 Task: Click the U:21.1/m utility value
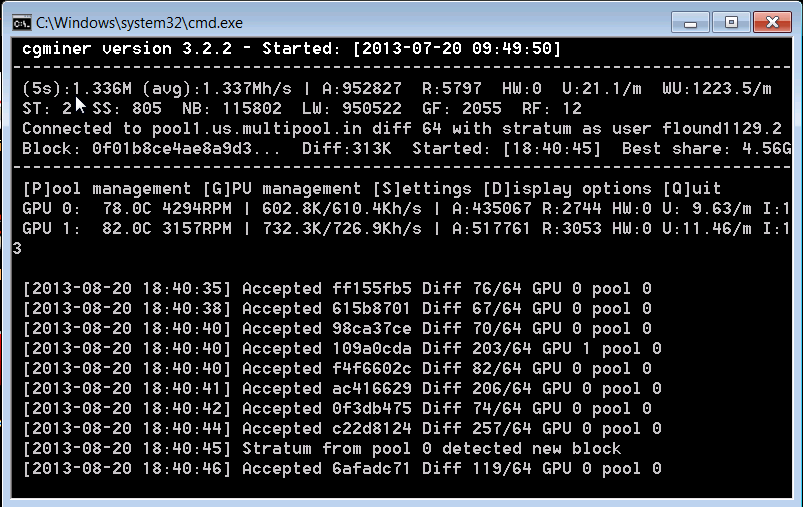tap(602, 89)
